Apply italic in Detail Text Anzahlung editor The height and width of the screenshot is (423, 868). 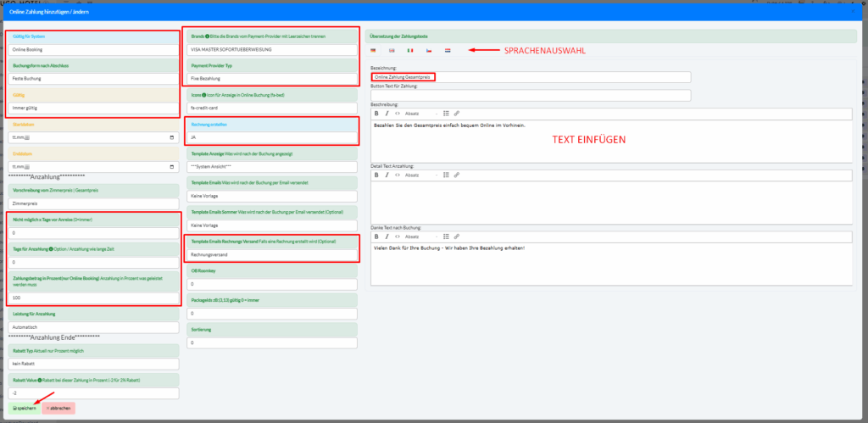(x=386, y=175)
